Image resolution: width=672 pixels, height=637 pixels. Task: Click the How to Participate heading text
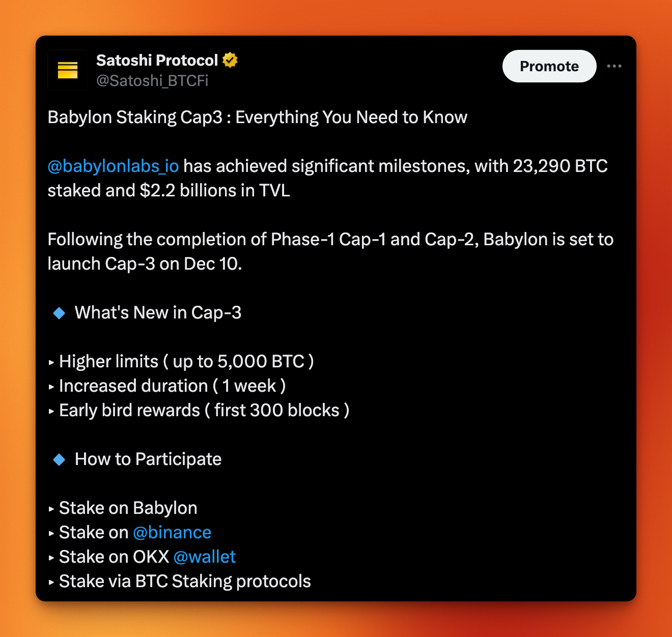pyautogui.click(x=148, y=459)
